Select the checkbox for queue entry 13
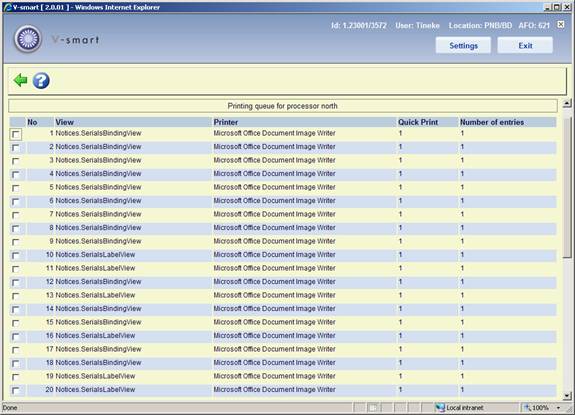575x415 pixels. (16, 296)
